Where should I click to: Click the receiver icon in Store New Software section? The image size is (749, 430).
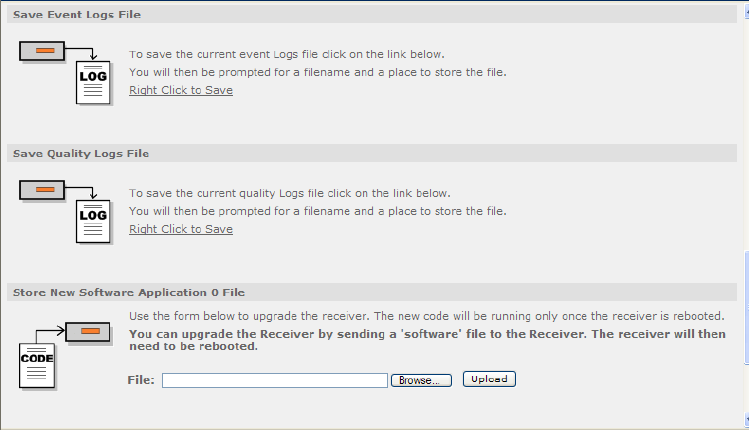[88, 330]
